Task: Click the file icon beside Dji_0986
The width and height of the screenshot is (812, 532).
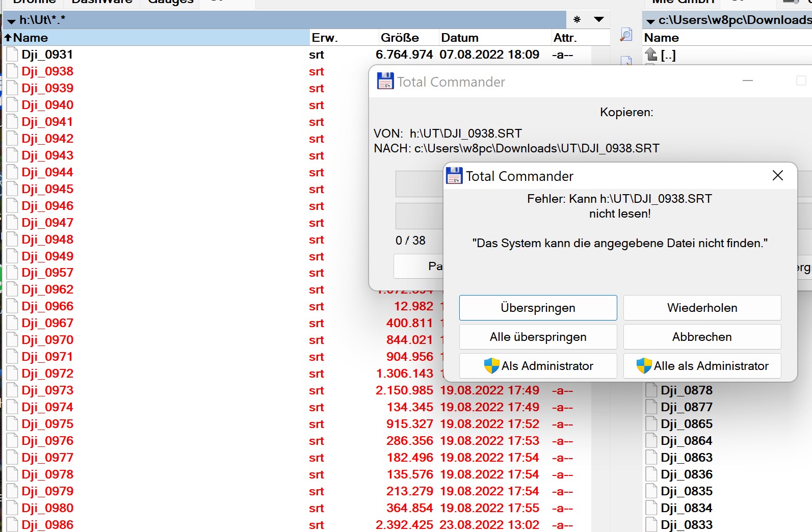Action: (12, 525)
